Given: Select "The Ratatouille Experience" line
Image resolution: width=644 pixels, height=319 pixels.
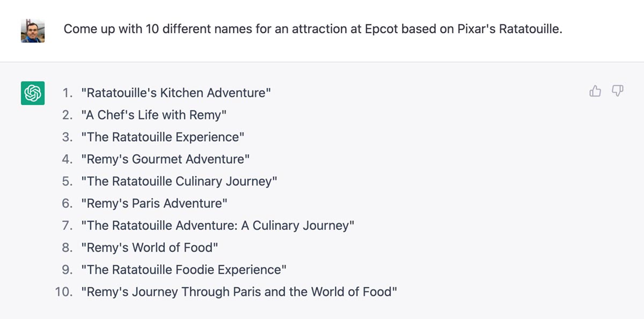Looking at the screenshot, I should 163,137.
